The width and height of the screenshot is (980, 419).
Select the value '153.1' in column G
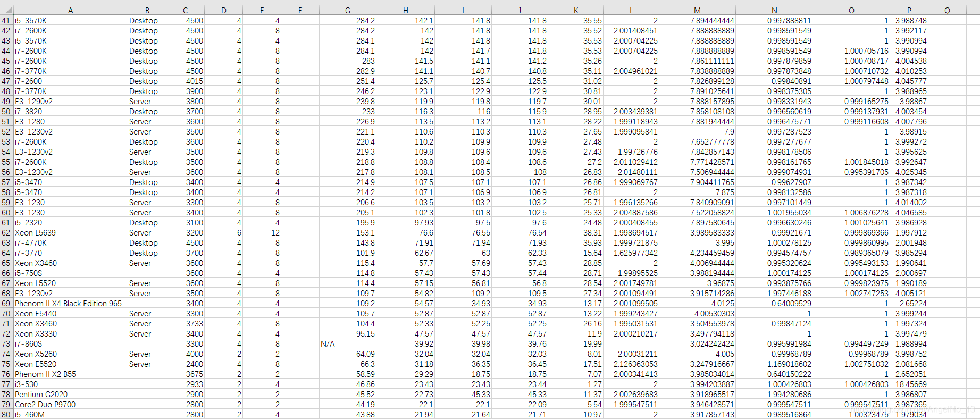tap(348, 233)
